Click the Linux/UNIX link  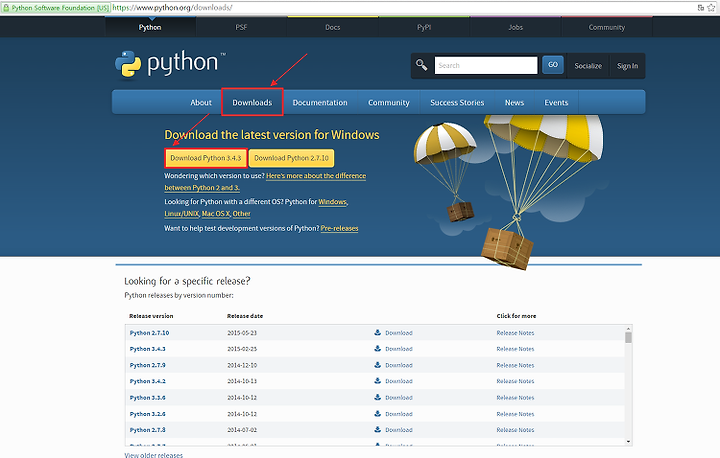(x=182, y=214)
